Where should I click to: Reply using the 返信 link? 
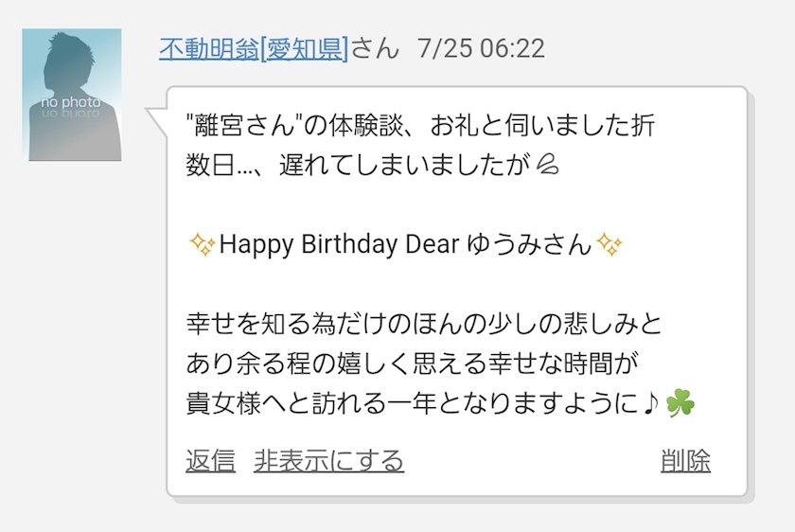(210, 461)
